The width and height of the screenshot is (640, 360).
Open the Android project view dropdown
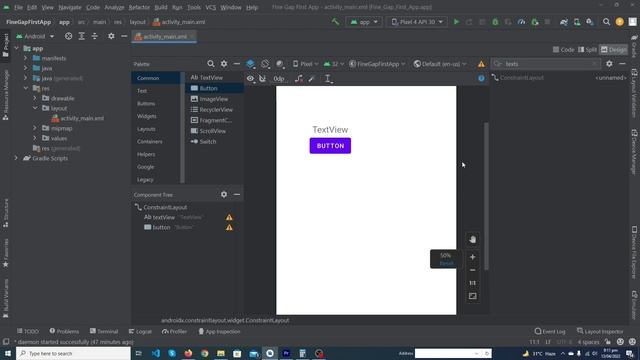[x=35, y=36]
